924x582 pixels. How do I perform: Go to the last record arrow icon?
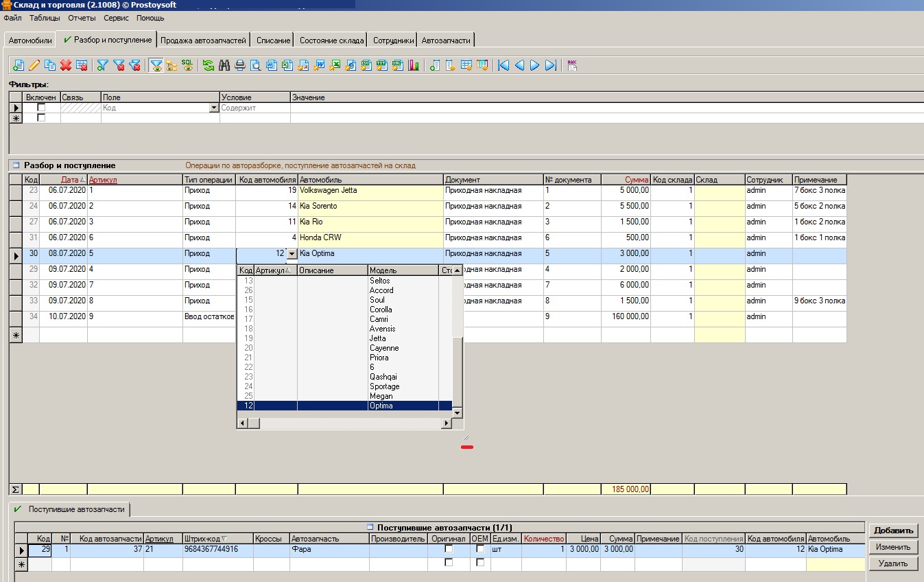coord(550,66)
